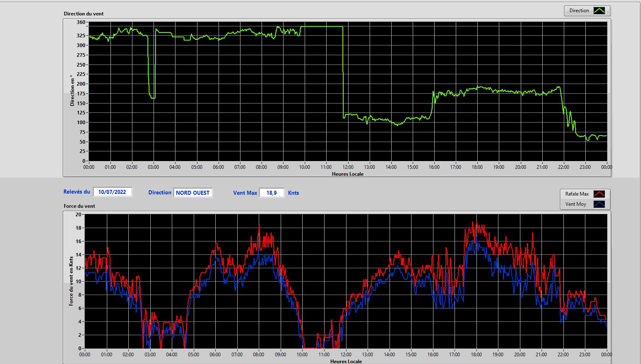Screen dimensions: 641x364
Task: Click the Direction du vent chart title
Action: point(84,13)
